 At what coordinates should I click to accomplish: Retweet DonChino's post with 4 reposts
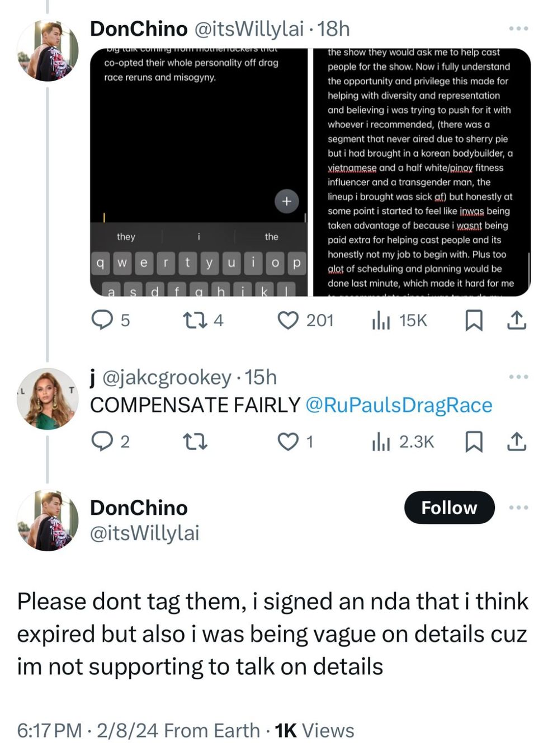point(195,320)
